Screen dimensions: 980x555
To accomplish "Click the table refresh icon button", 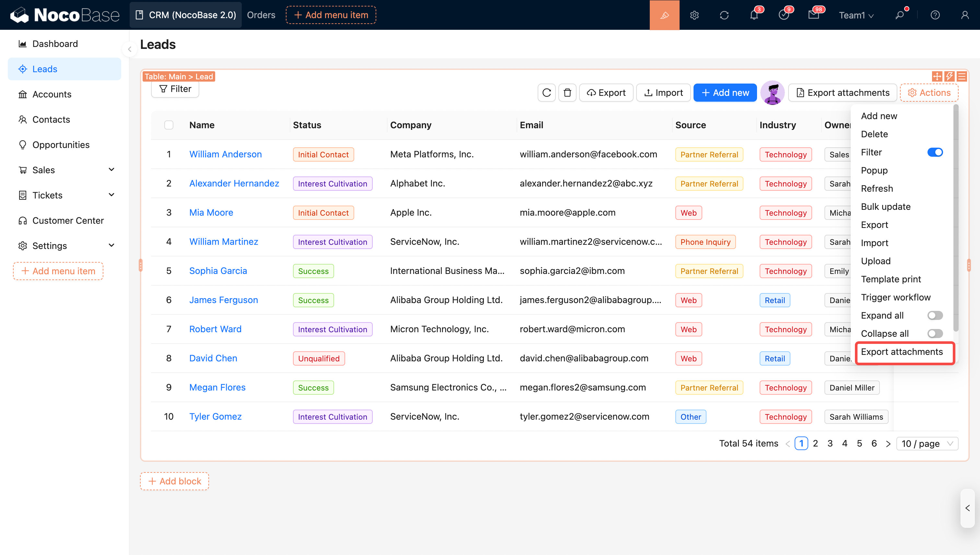I will coord(546,93).
